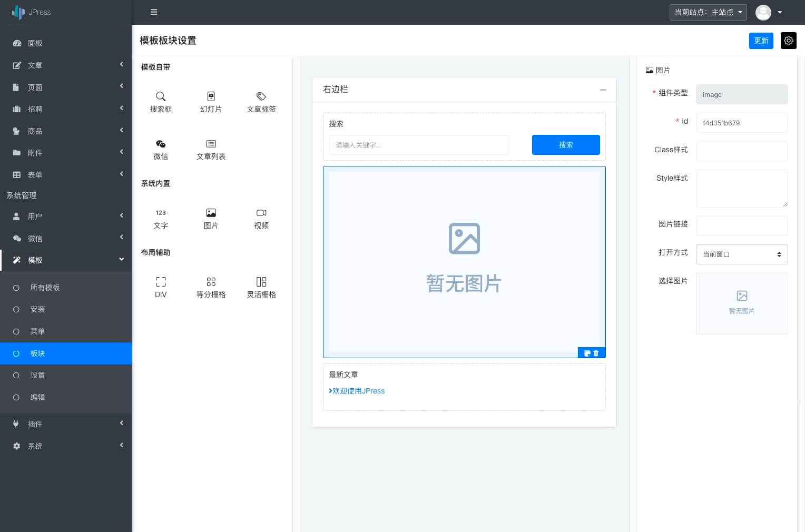Expand the 招聘 sidebar menu
Screen dimensions: 805x532
pos(66,109)
